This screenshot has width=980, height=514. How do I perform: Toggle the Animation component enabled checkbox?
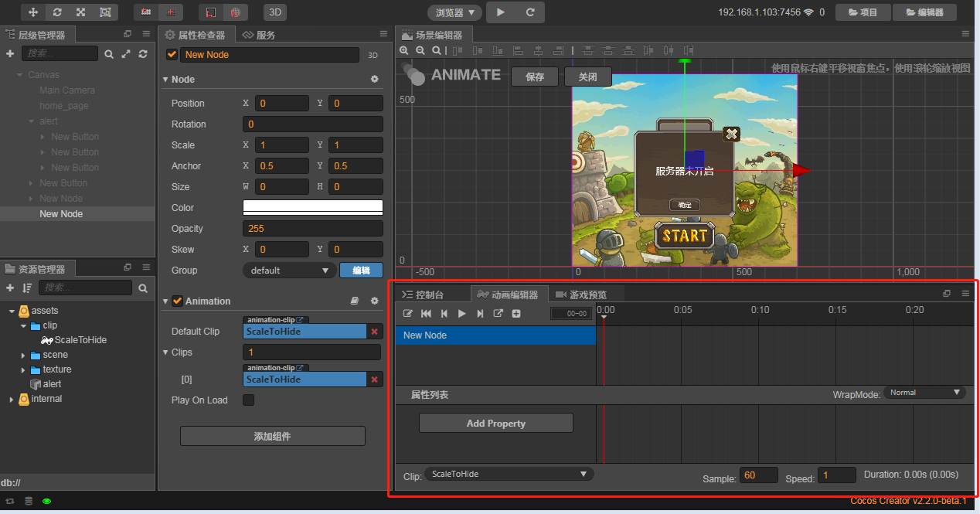tap(177, 301)
